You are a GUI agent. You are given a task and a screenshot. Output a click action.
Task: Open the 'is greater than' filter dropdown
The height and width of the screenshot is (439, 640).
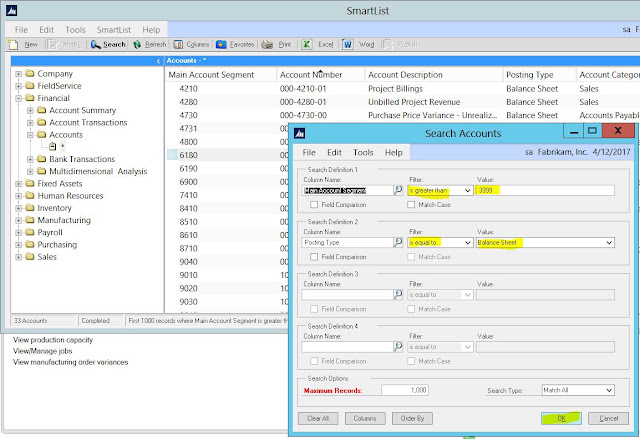click(468, 191)
